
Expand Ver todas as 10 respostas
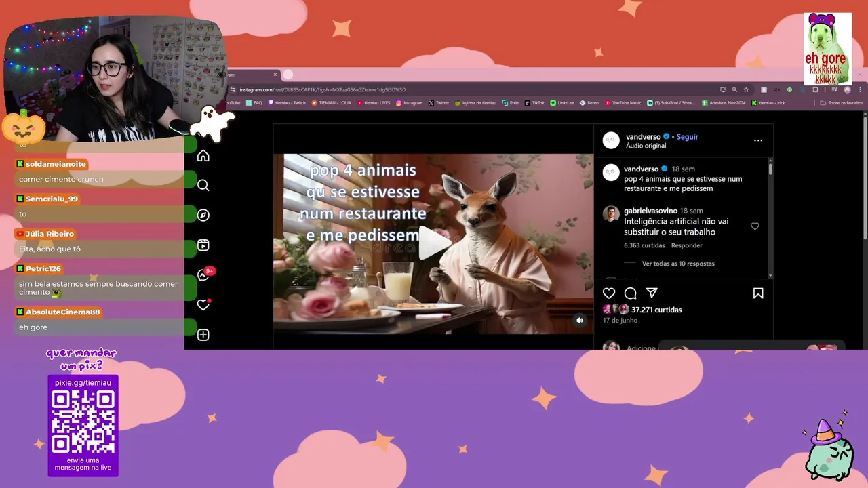pyautogui.click(x=678, y=264)
